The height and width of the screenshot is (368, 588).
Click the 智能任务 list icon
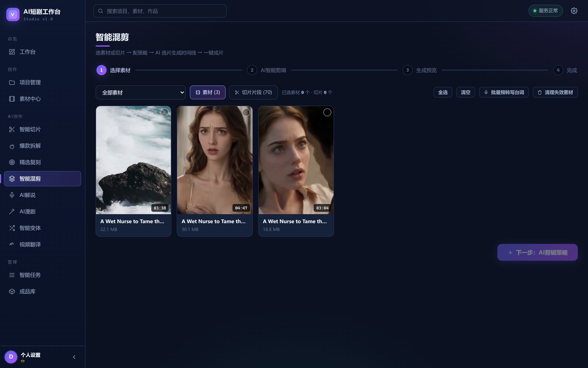point(12,275)
